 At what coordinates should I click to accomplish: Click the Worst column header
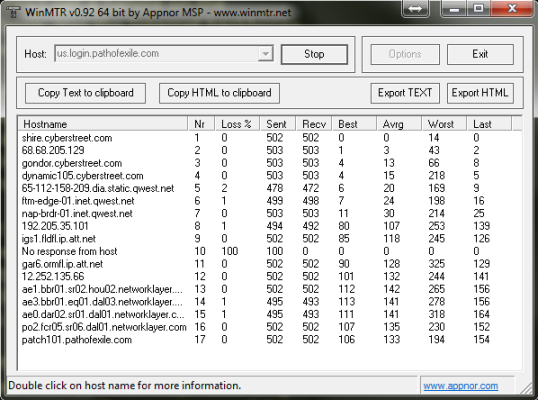444,124
